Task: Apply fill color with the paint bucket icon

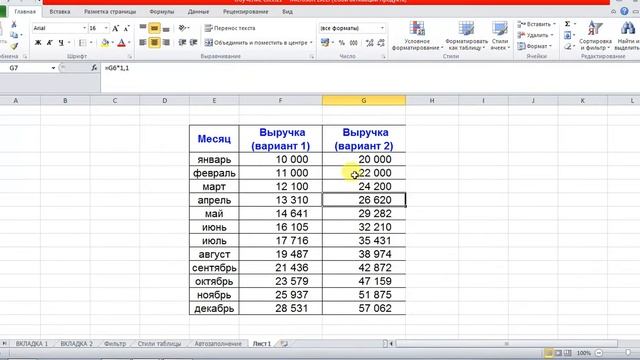Action: 105,42
